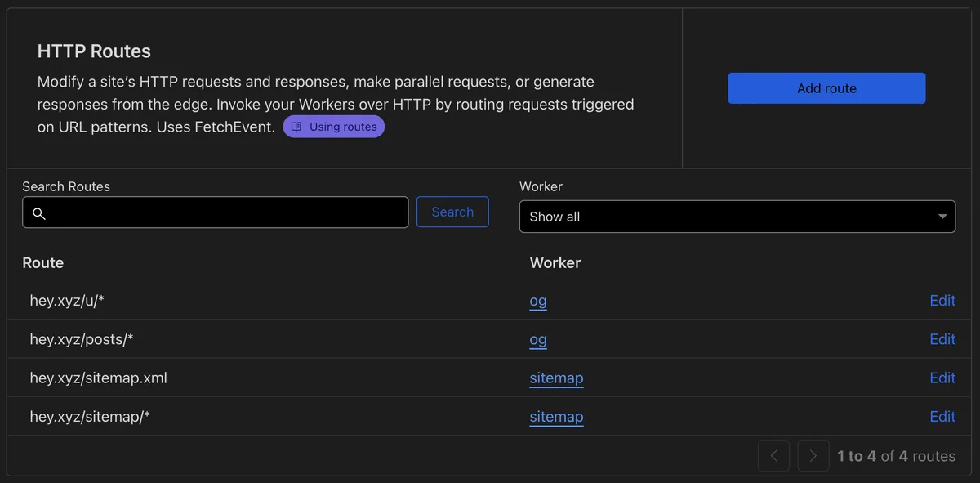The width and height of the screenshot is (980, 483).
Task: Open sitemap worker for hey.xyz/sitemap/* route
Action: point(556,417)
